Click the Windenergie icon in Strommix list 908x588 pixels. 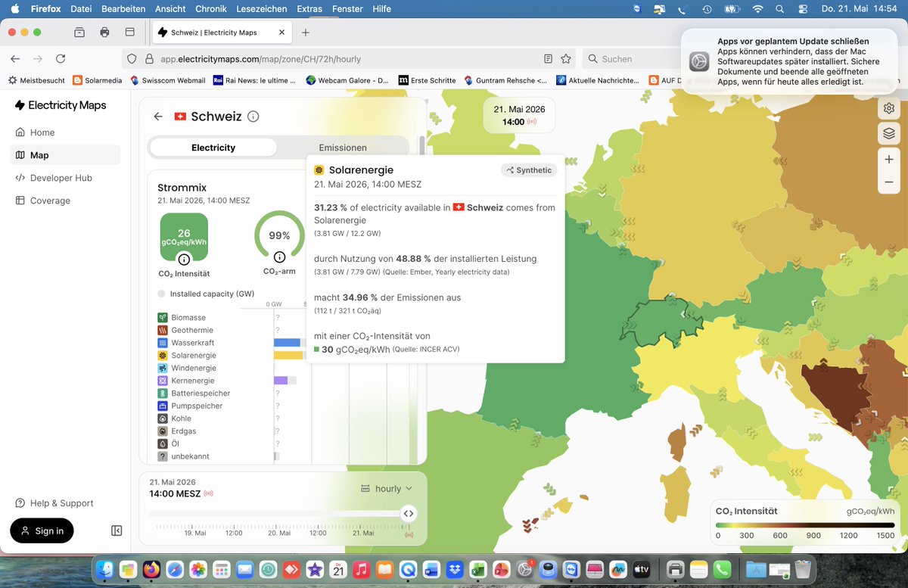point(163,368)
